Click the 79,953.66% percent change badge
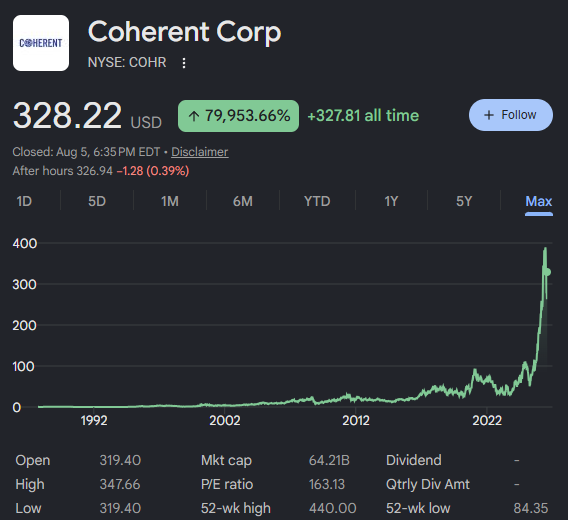Image resolution: width=568 pixels, height=520 pixels. (x=238, y=116)
